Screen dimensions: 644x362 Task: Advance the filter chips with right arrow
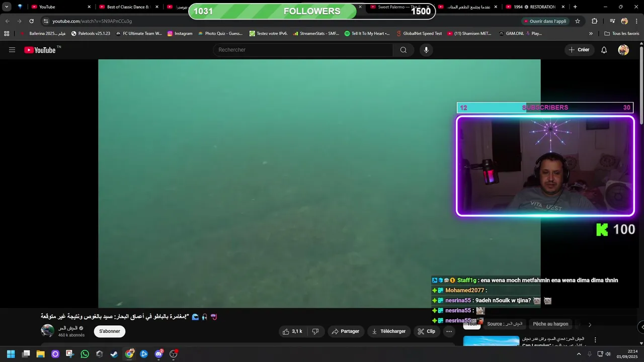pyautogui.click(x=590, y=324)
